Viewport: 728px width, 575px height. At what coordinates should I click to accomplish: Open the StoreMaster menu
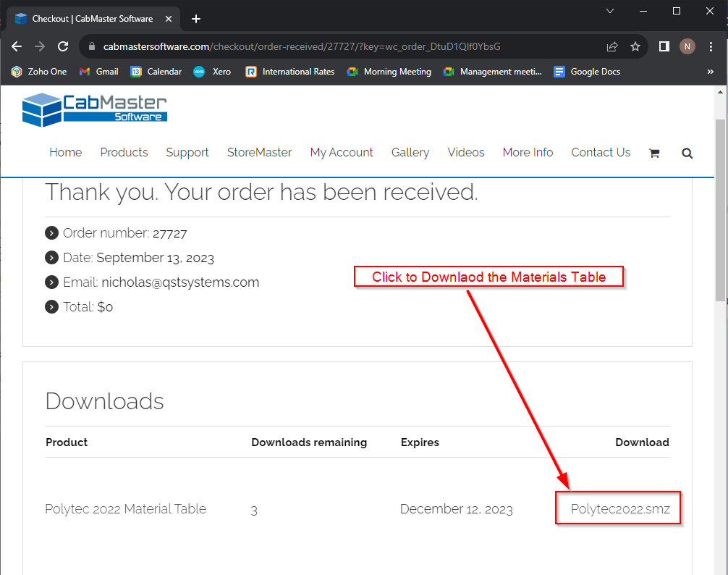[x=260, y=152]
